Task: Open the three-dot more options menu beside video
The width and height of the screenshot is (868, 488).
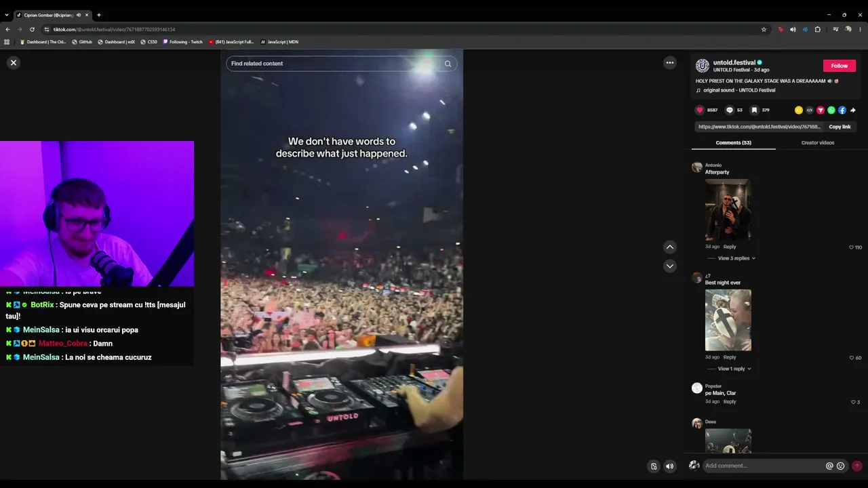Action: (x=670, y=62)
